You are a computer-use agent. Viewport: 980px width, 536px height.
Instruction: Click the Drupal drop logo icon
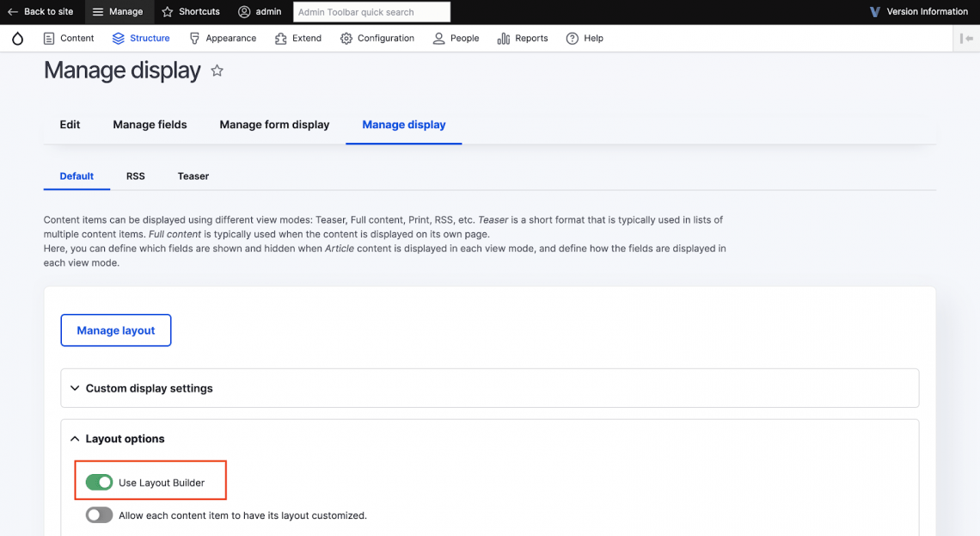click(x=17, y=39)
